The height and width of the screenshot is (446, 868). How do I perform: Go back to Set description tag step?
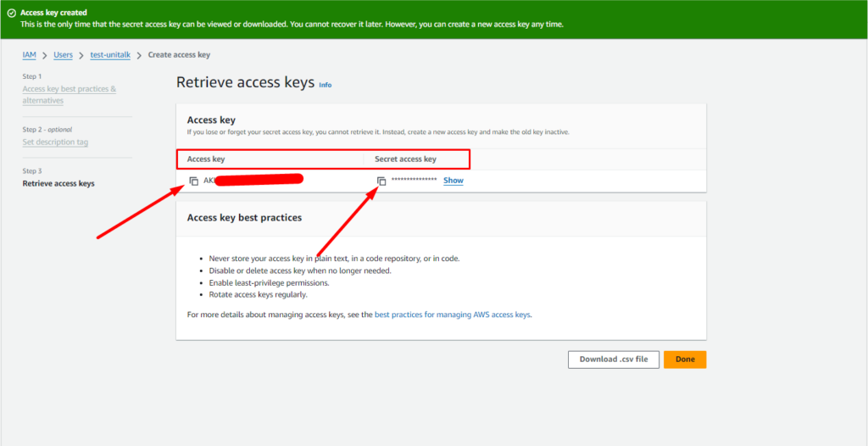55,142
